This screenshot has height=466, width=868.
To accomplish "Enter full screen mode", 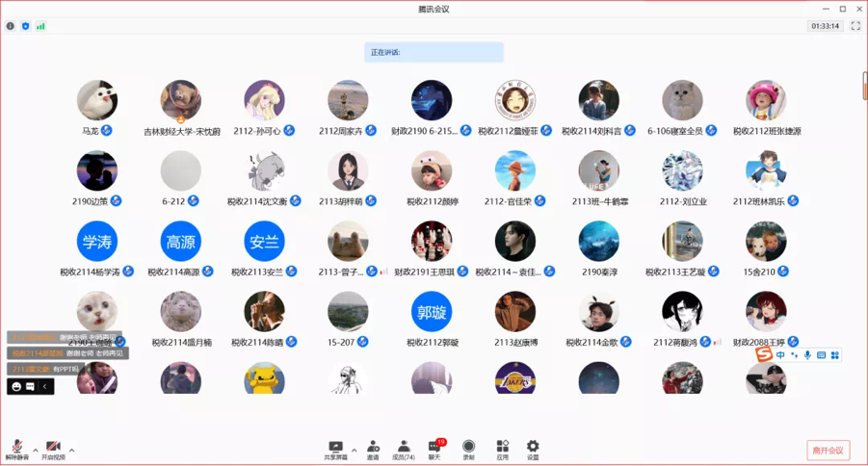I will pyautogui.click(x=855, y=26).
